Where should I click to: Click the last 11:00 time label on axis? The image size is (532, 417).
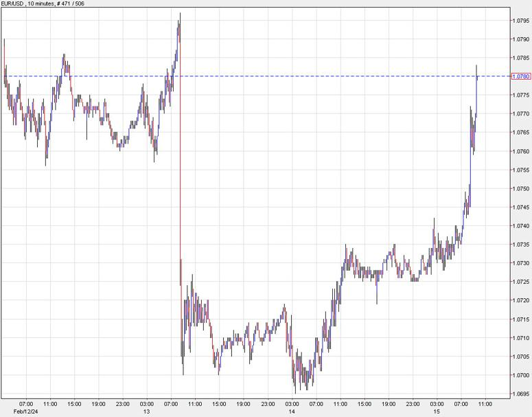point(485,404)
